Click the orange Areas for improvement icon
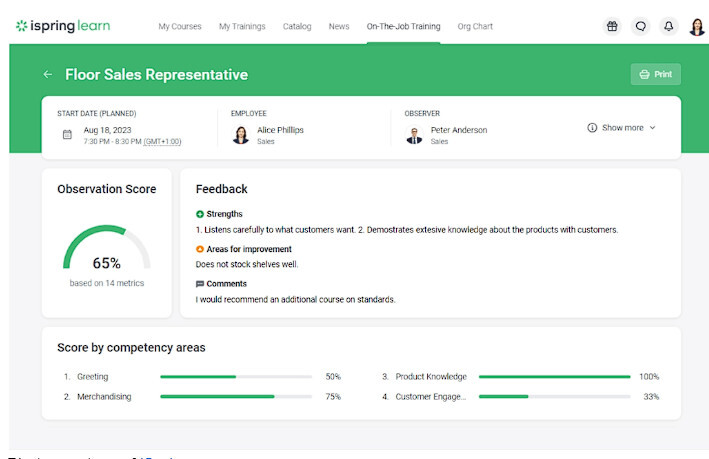The image size is (709, 459). coord(200,249)
